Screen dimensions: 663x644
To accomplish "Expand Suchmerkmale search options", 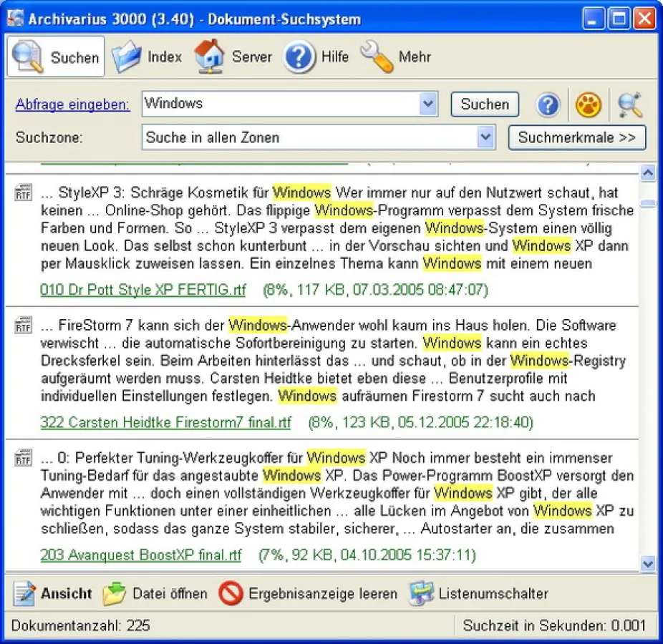I will pyautogui.click(x=576, y=137).
